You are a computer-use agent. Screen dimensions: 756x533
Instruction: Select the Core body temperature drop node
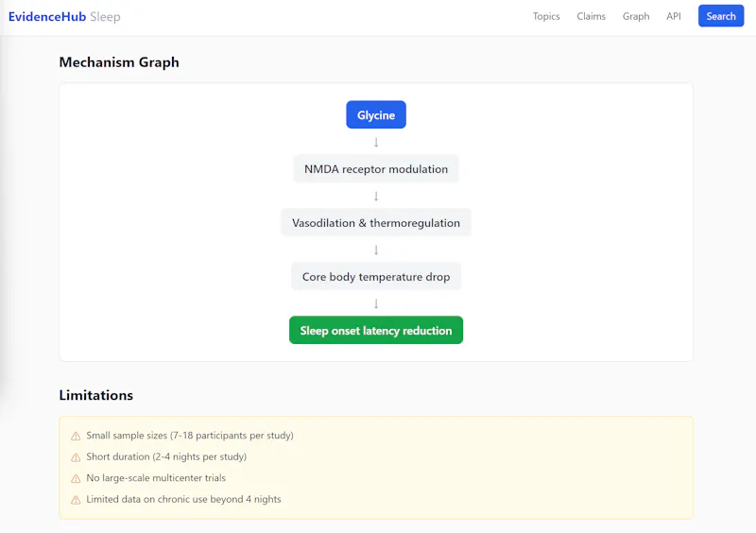pyautogui.click(x=376, y=276)
